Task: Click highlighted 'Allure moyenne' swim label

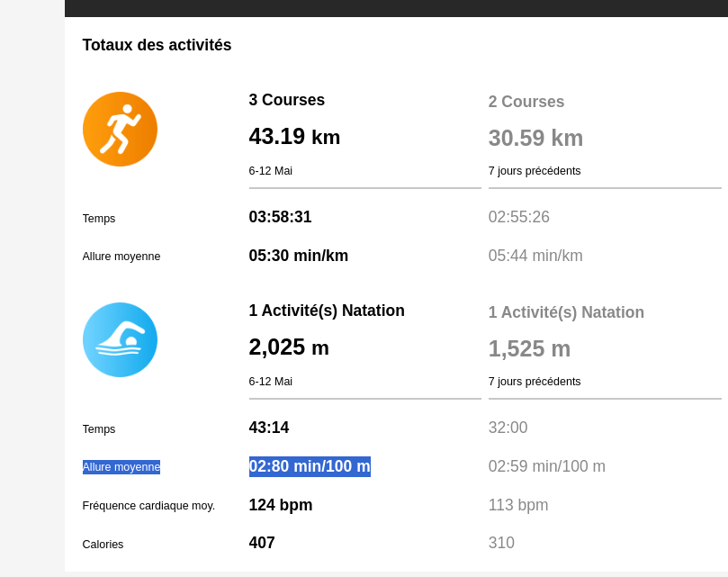Action: pos(121,467)
